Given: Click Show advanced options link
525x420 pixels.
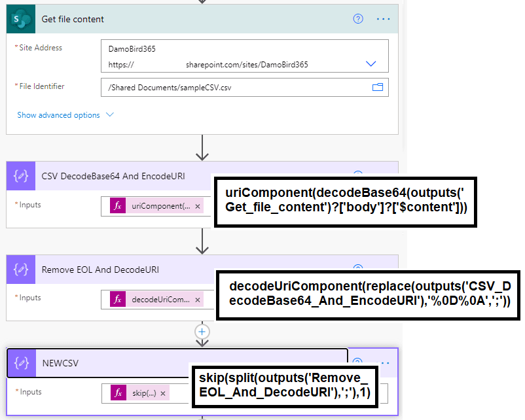Looking at the screenshot, I should click(x=58, y=115).
